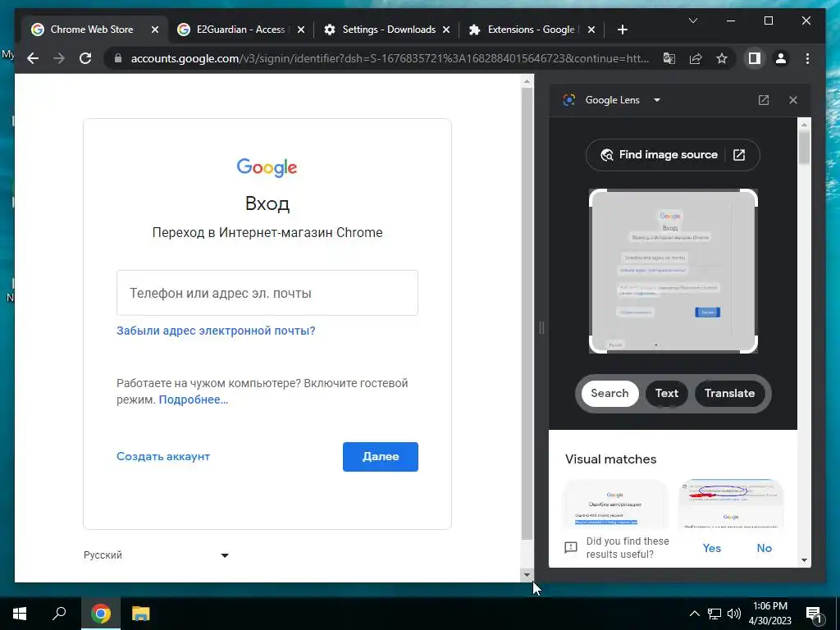Click the Lens panel scrollbar down arrow

[x=804, y=560]
